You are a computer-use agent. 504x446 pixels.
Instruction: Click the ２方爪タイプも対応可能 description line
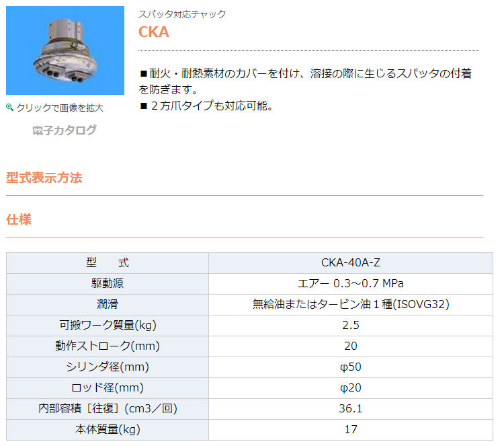pos(207,106)
